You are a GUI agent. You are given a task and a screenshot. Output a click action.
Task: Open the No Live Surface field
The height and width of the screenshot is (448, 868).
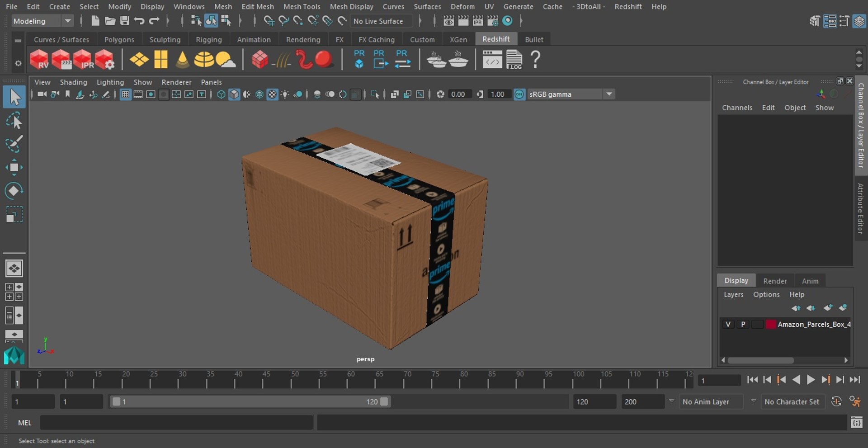382,21
